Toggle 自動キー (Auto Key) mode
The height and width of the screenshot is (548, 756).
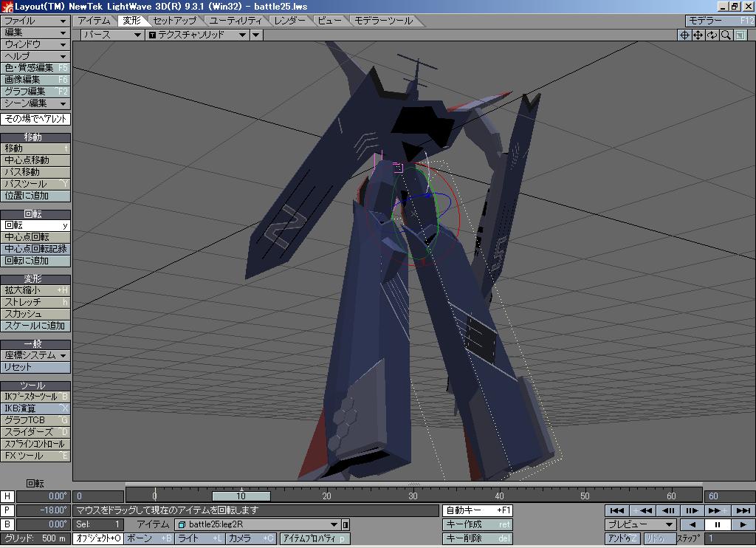478,510
